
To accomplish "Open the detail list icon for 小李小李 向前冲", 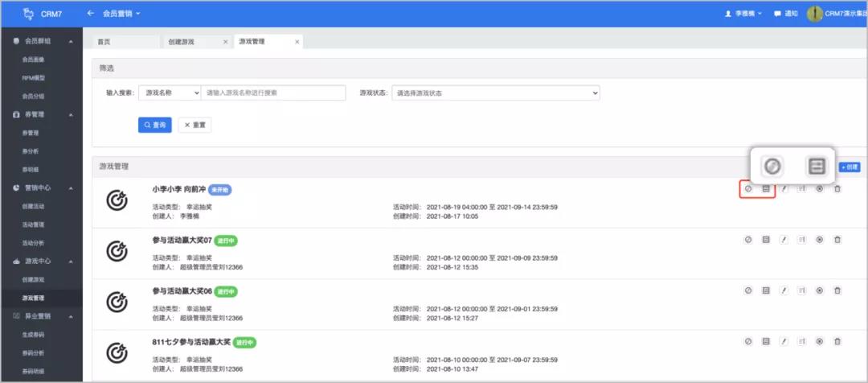I will pyautogui.click(x=766, y=189).
